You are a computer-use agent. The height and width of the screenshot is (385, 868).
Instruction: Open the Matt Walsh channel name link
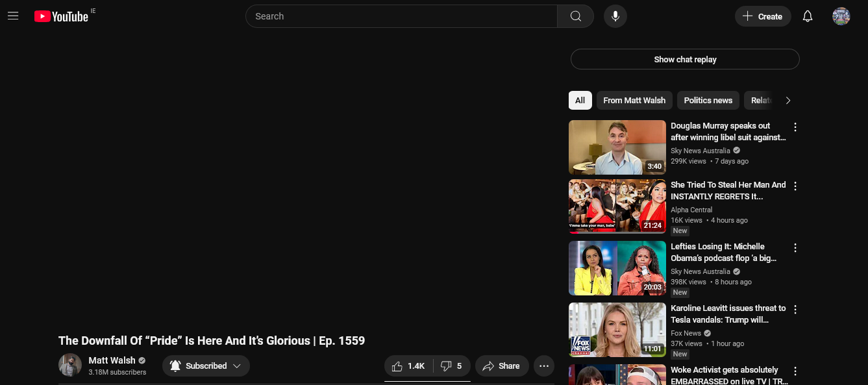[112, 360]
